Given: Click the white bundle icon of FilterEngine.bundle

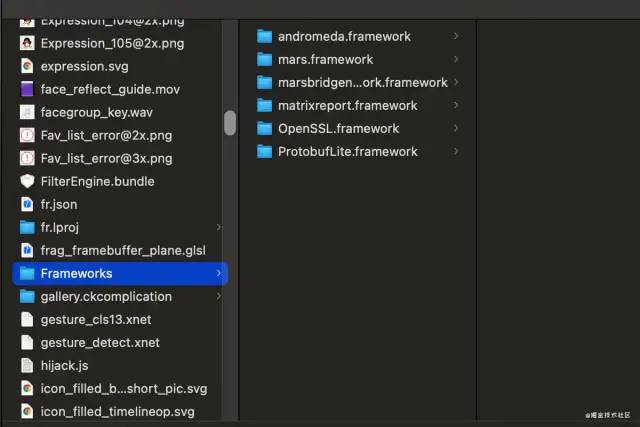Looking at the screenshot, I should (x=27, y=181).
